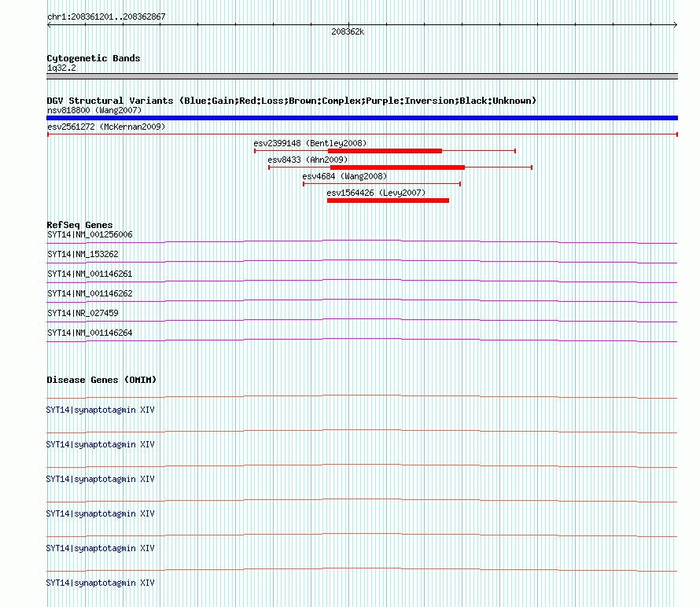Open the SYT14|NM_001256006 transcript
The image size is (700, 607).
click(x=90, y=235)
